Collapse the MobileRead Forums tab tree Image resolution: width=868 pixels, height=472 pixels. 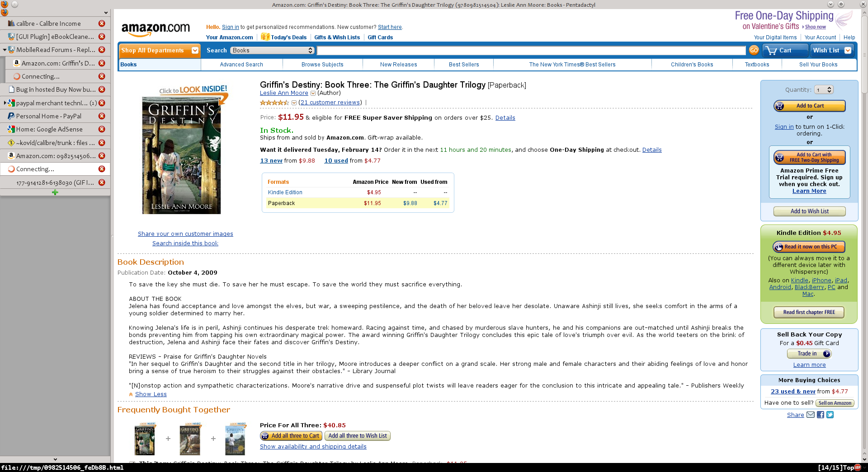click(x=5, y=50)
